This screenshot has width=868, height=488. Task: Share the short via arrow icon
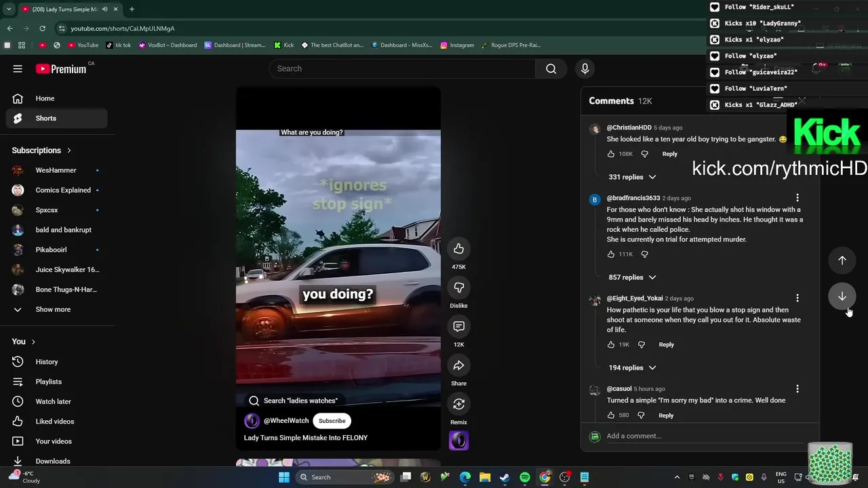[x=458, y=365]
